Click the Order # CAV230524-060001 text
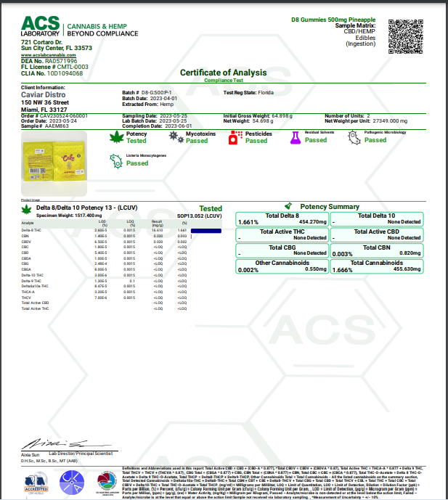Screen dimensions: 448x500 54,116
